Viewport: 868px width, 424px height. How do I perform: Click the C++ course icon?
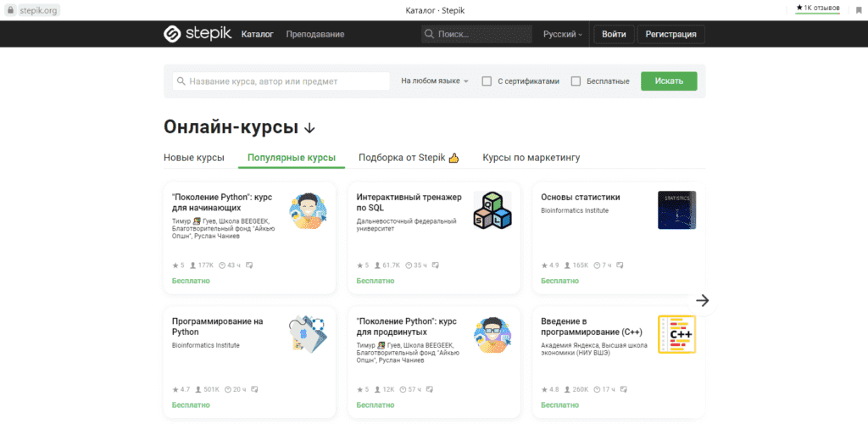point(676,334)
